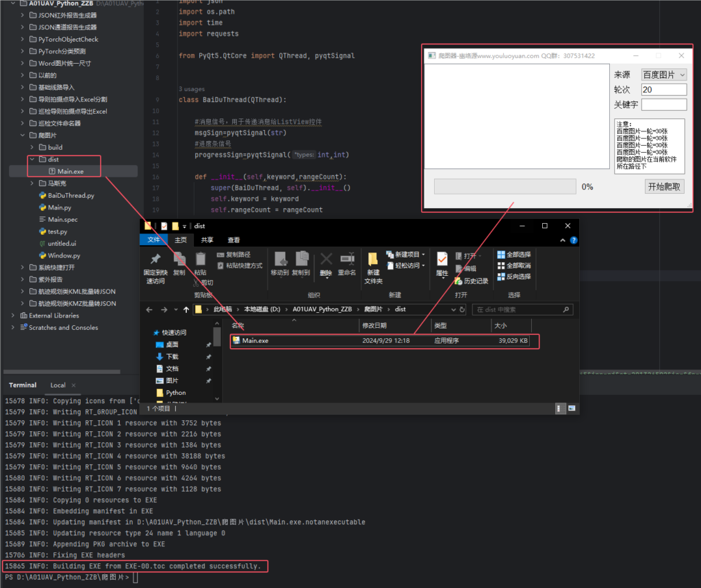Click the 删除 X icon in the ribbon
The height and width of the screenshot is (588, 701).
pyautogui.click(x=327, y=259)
